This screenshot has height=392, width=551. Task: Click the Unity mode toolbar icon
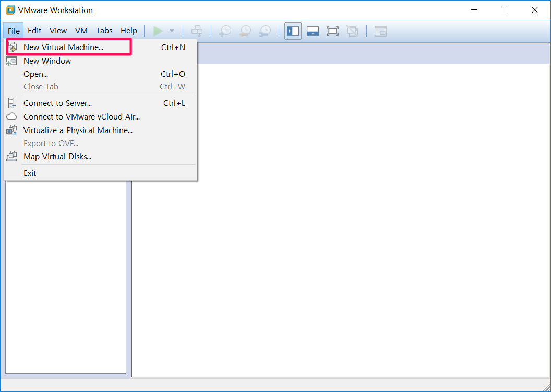pos(352,31)
